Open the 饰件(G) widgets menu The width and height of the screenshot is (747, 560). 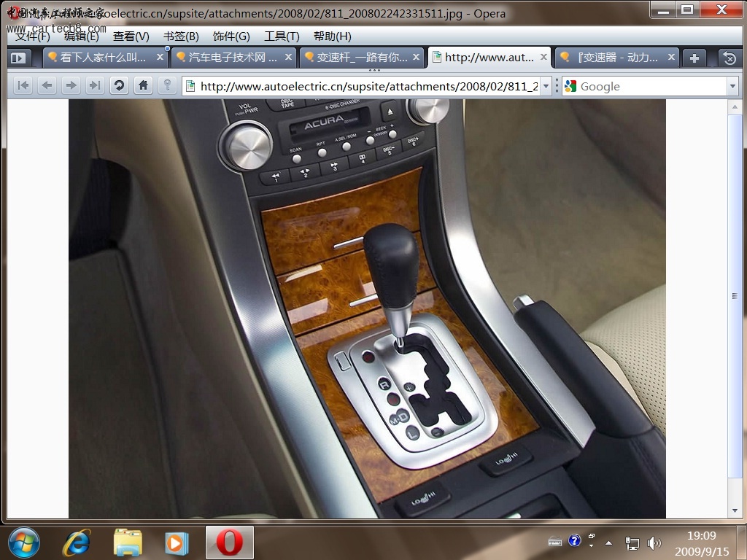pos(231,36)
